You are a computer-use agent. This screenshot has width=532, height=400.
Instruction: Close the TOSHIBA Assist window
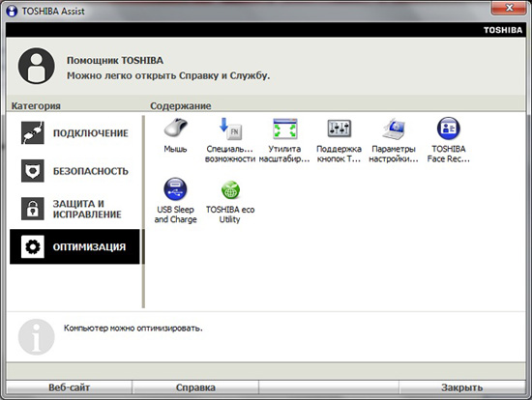[x=509, y=8]
